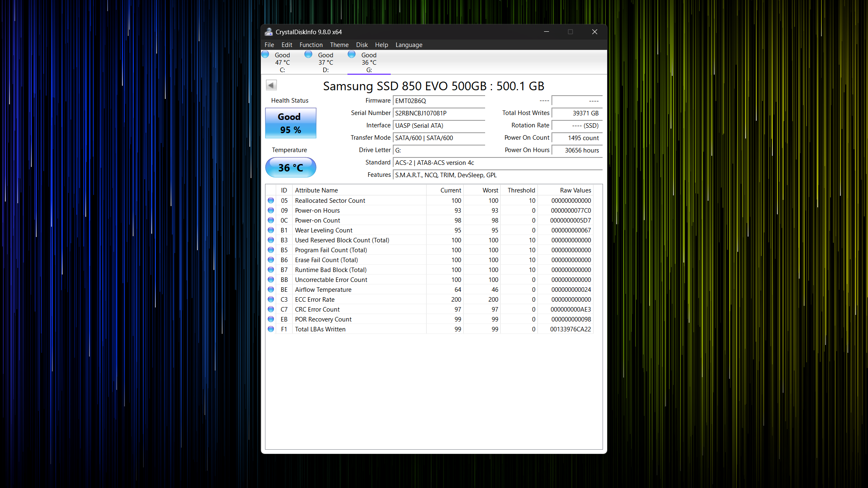Screen dimensions: 868x488
Task: Select the CRC Error Count row text
Action: [x=317, y=309]
